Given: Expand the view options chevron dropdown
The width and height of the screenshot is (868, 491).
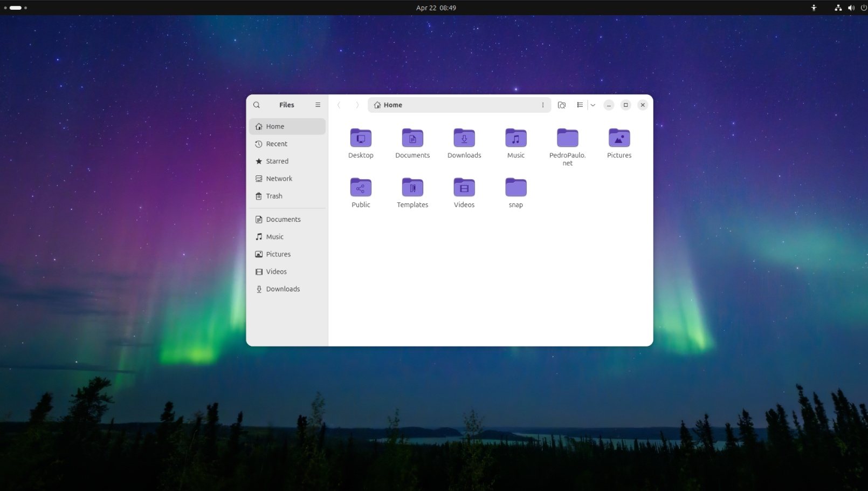Looking at the screenshot, I should [592, 105].
